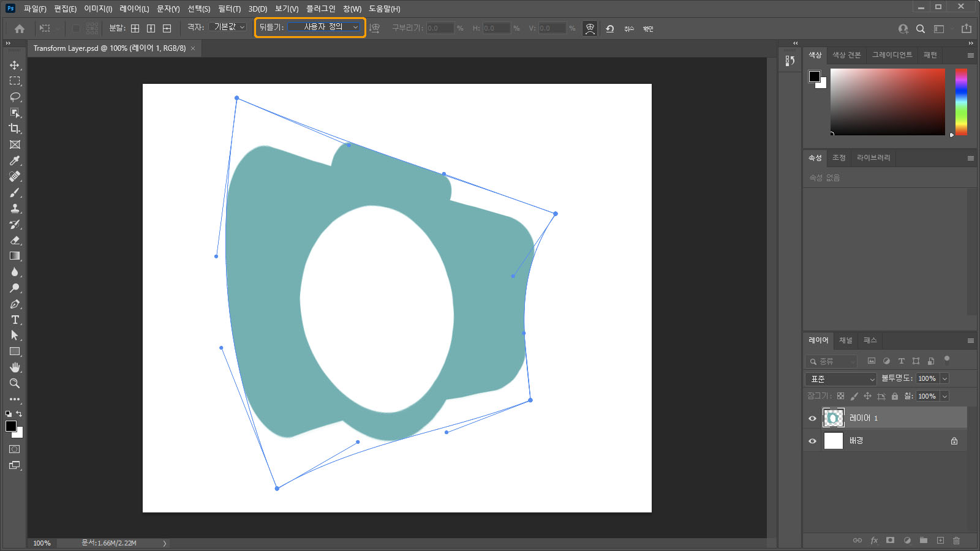980x551 pixels.
Task: Commit the transform with 확인 button
Action: [648, 29]
